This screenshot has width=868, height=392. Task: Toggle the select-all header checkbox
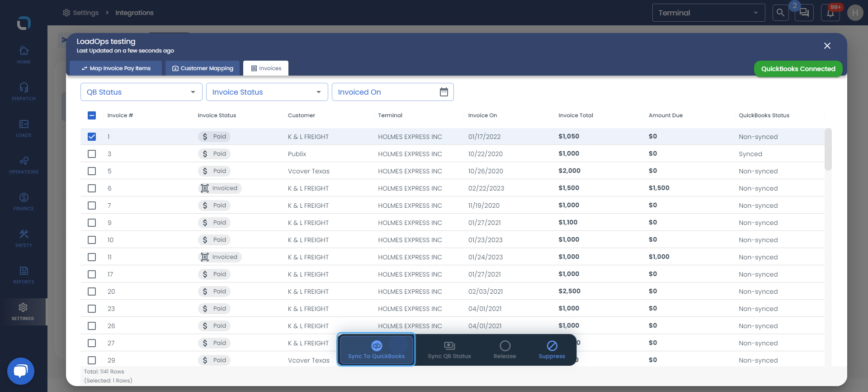92,115
